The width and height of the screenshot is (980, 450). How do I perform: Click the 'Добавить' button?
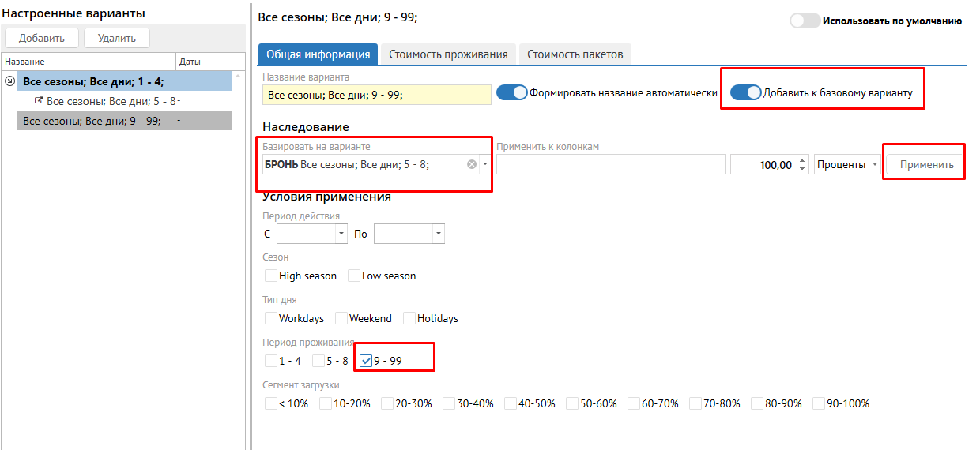tap(42, 38)
